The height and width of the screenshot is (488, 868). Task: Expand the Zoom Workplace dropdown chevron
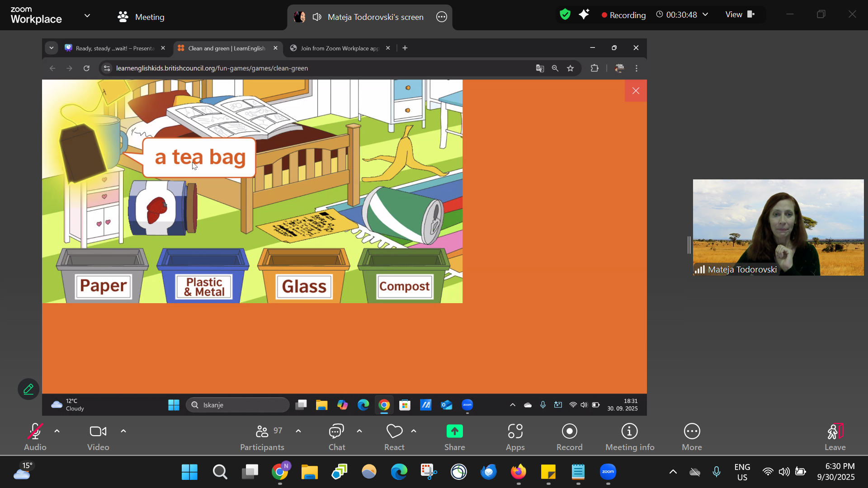click(87, 15)
